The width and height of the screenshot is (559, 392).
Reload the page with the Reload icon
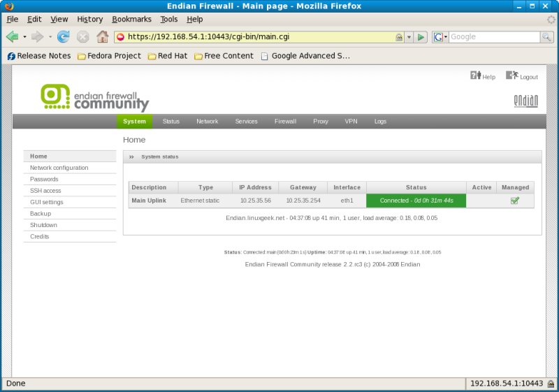[64, 37]
